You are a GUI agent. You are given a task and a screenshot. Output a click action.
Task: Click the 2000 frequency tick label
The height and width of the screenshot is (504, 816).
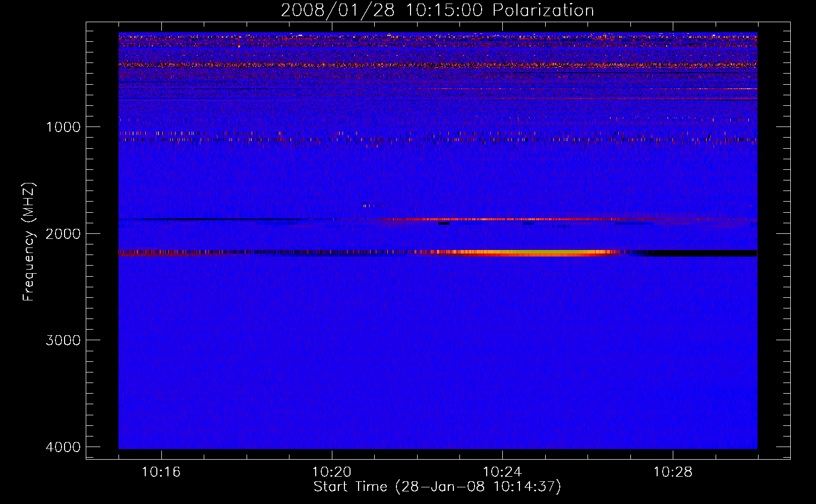[x=63, y=234]
